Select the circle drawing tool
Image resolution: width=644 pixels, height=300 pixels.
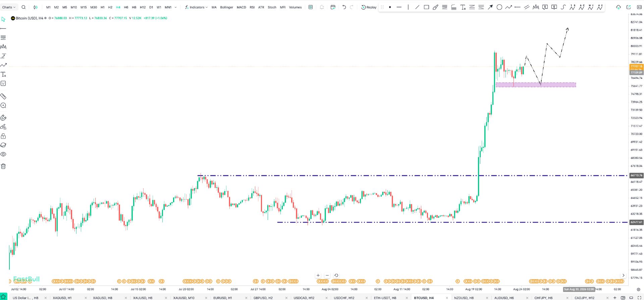tap(499, 7)
